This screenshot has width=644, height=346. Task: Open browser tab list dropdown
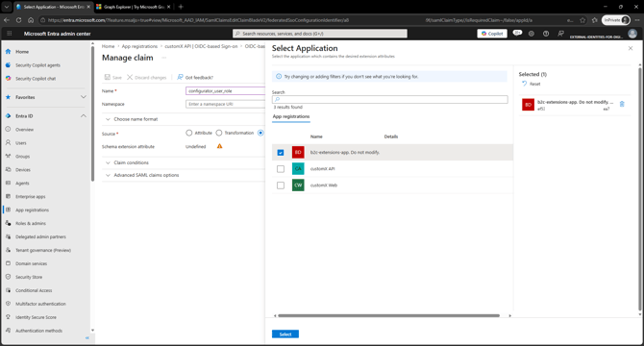tap(7, 7)
